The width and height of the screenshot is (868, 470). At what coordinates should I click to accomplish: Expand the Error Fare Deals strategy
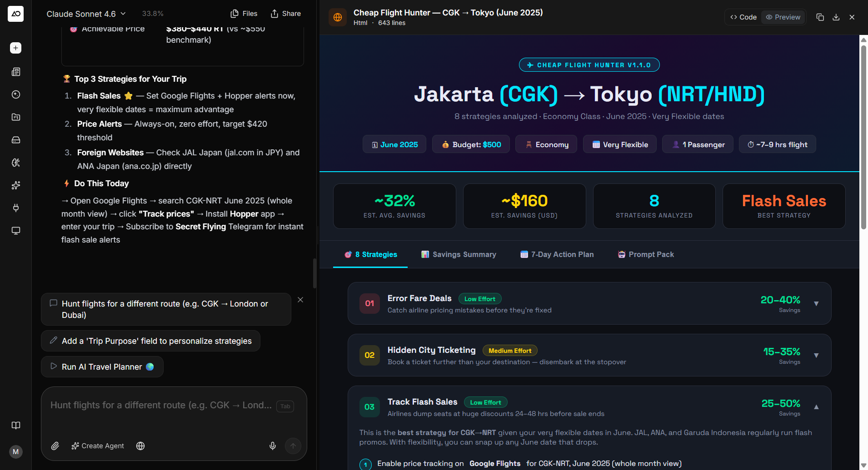coord(816,303)
